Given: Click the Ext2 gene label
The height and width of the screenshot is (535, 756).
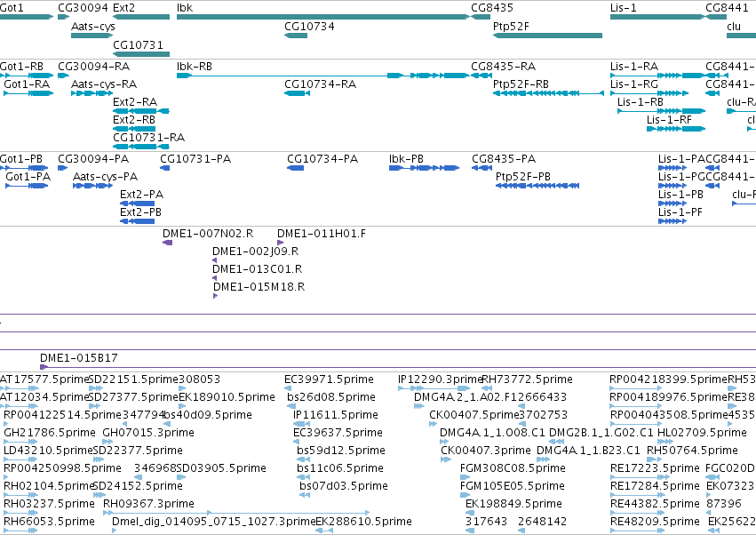Looking at the screenshot, I should point(123,8).
